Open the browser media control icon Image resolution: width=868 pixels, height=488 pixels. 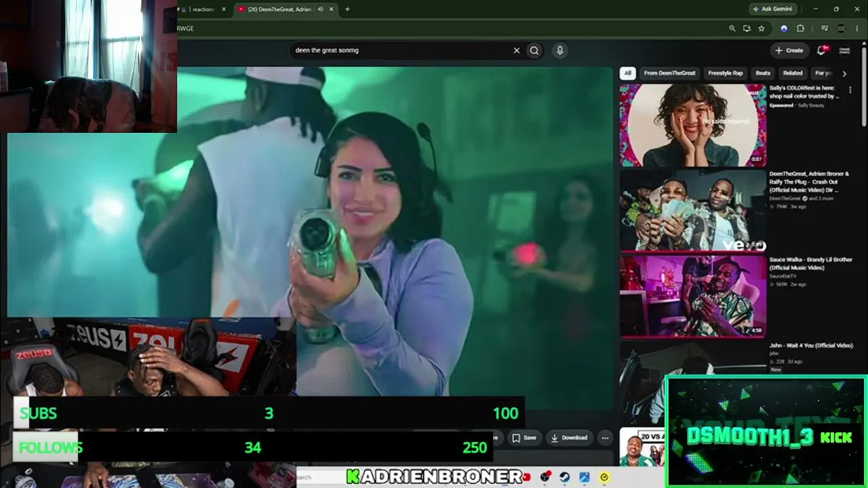tap(825, 28)
